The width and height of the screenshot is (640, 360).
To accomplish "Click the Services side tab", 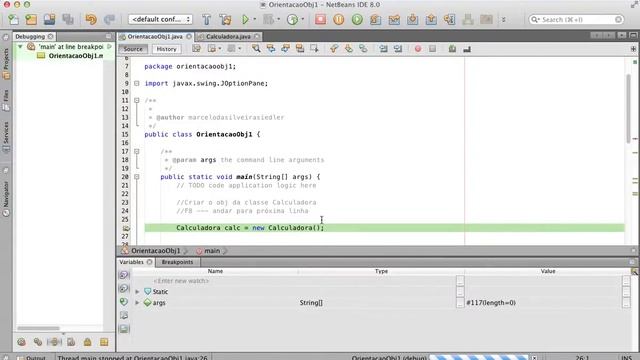I will (6, 138).
